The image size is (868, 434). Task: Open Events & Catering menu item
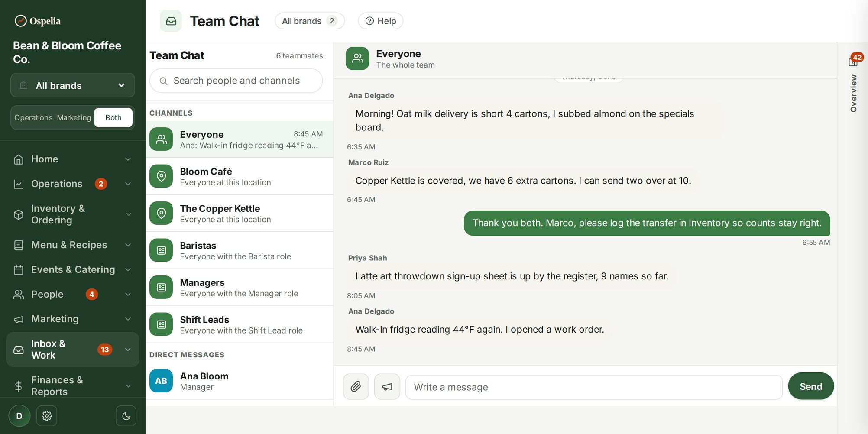(x=73, y=270)
